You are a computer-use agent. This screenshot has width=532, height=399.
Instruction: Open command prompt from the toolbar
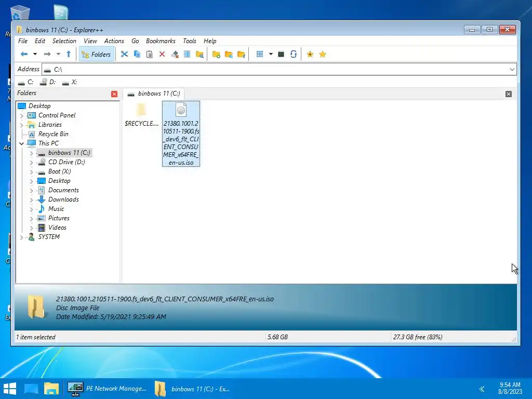[x=281, y=54]
